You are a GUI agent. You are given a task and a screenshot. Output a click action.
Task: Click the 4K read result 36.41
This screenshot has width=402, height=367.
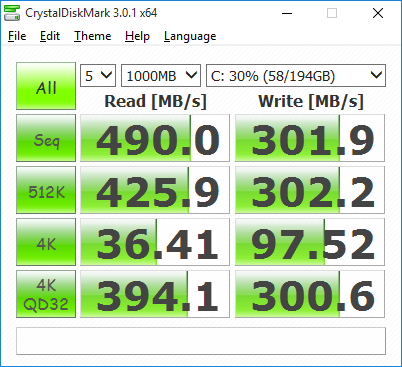155,242
